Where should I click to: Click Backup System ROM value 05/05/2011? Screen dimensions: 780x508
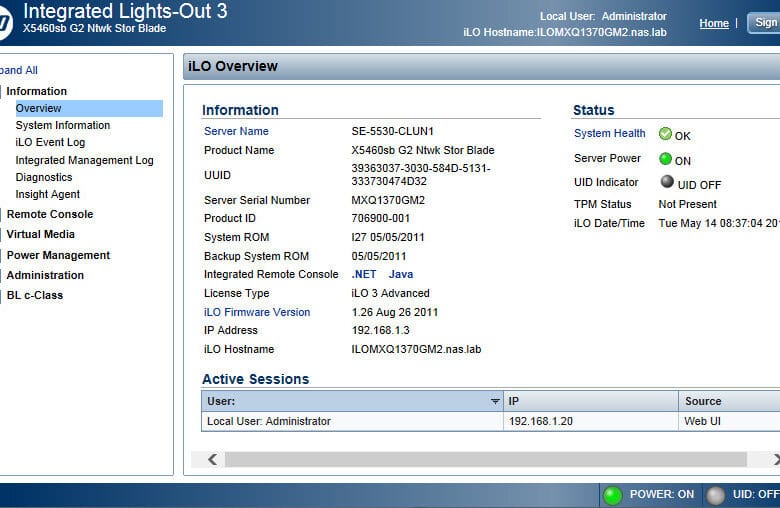379,256
